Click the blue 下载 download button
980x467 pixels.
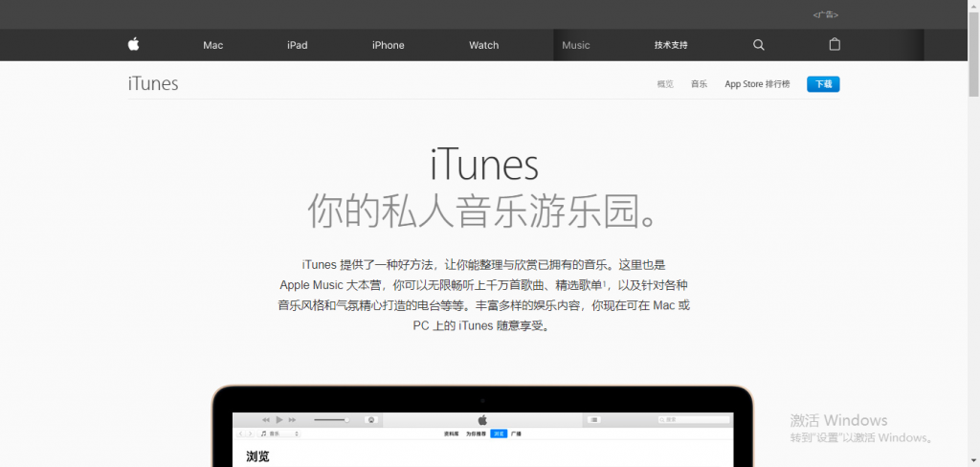pyautogui.click(x=823, y=84)
